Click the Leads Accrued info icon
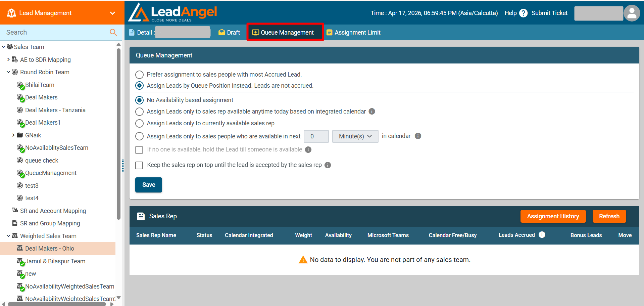Image resolution: width=644 pixels, height=306 pixels. [x=542, y=235]
